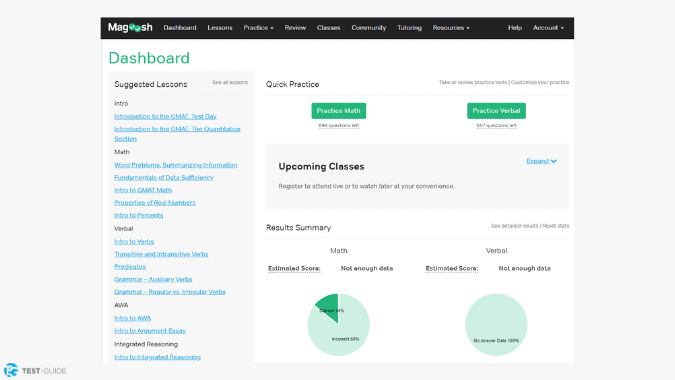The image size is (675, 380).
Task: Open the Account dropdown menu
Action: pyautogui.click(x=548, y=28)
